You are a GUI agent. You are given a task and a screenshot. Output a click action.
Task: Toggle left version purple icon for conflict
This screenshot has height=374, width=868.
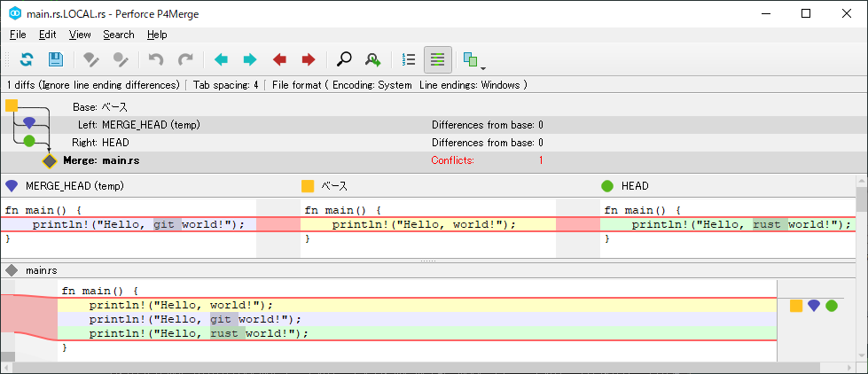pos(814,306)
